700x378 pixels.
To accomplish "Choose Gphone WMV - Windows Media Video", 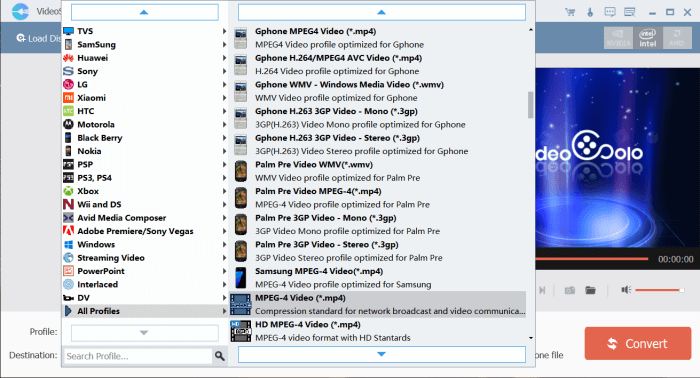I will 378,91.
